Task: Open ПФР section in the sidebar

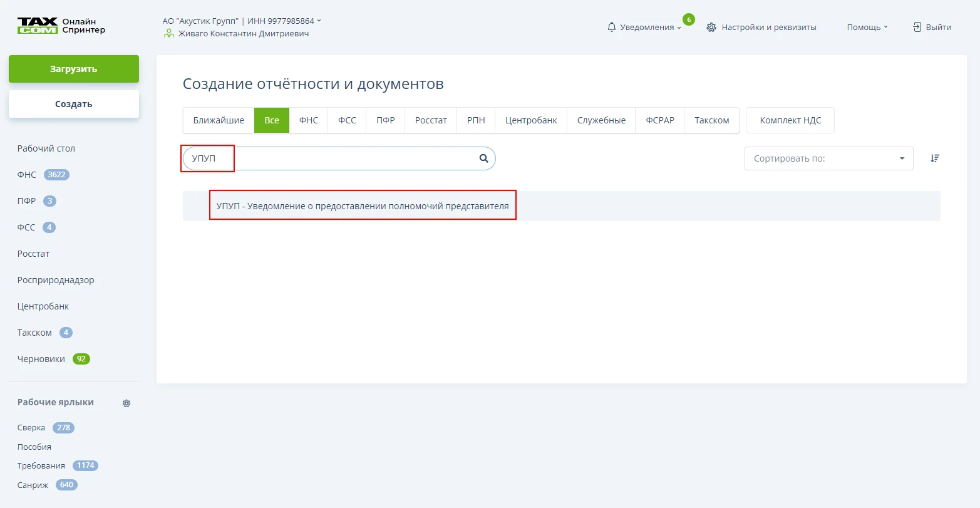Action: (x=27, y=201)
